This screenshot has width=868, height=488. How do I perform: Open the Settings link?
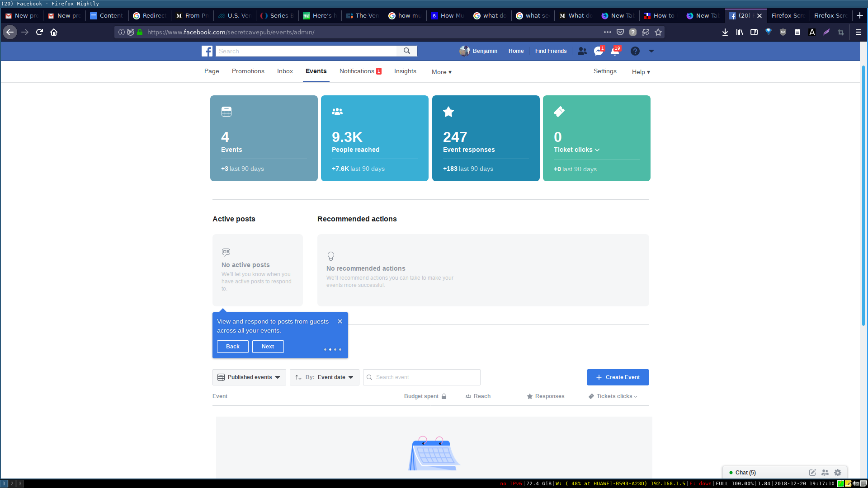click(605, 71)
